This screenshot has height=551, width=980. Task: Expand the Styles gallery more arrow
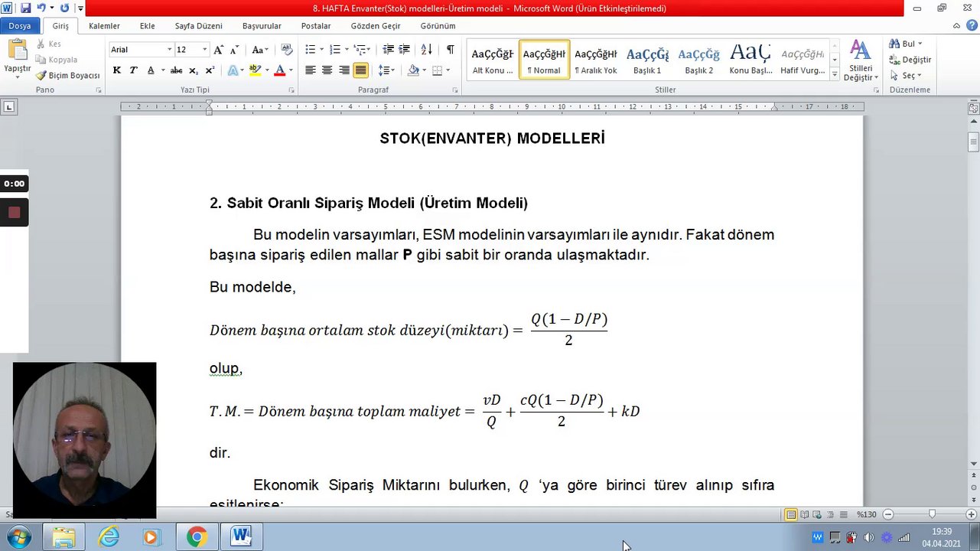[x=835, y=76]
